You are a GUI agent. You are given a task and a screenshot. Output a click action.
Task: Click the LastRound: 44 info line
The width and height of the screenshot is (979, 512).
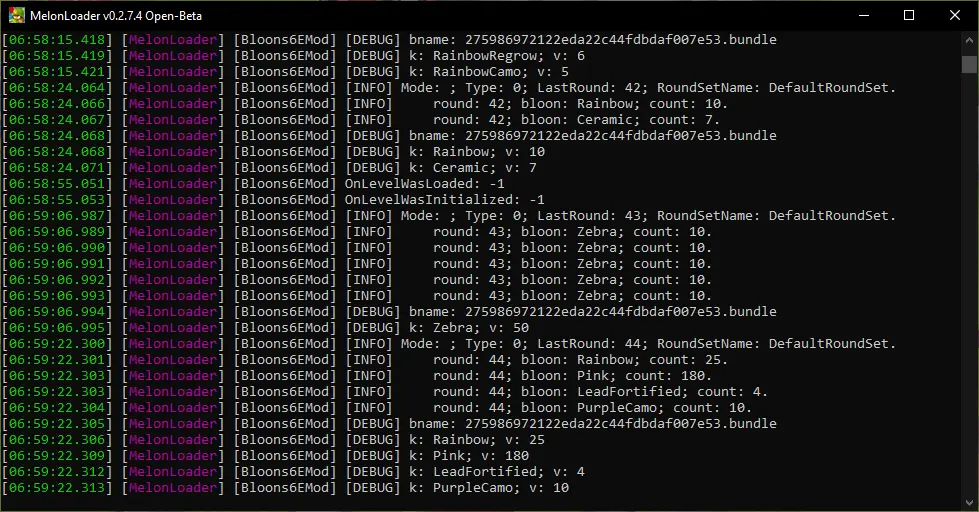[x=449, y=344]
